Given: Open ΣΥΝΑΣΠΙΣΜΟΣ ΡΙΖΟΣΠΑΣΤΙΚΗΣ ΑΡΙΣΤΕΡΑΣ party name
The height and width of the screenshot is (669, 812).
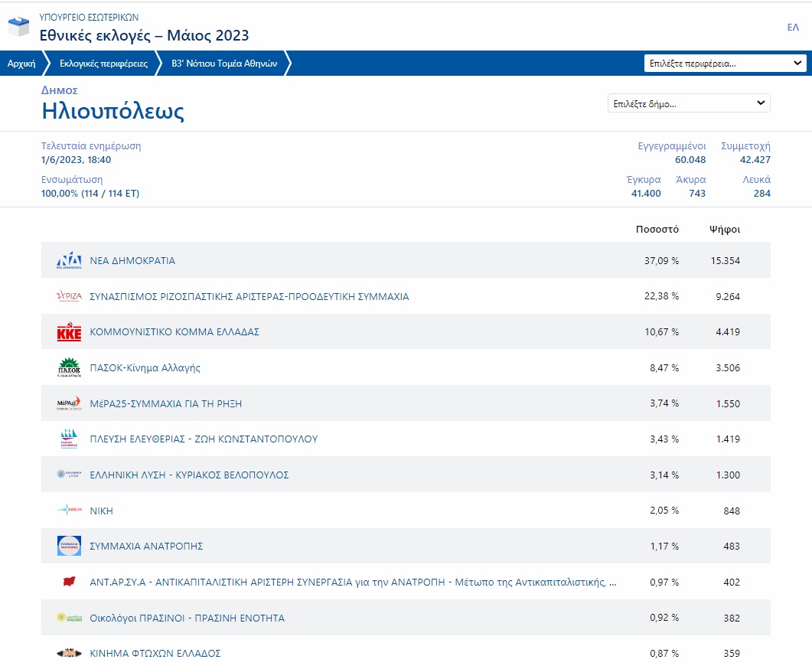Looking at the screenshot, I should coord(249,296).
